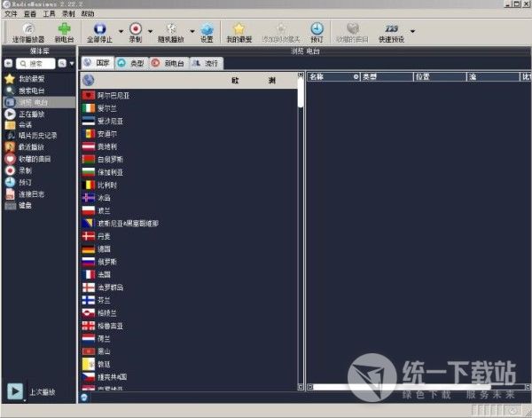The width and height of the screenshot is (532, 418).
Task: Click the station list horizontal scrollbar
Action: click(402, 387)
